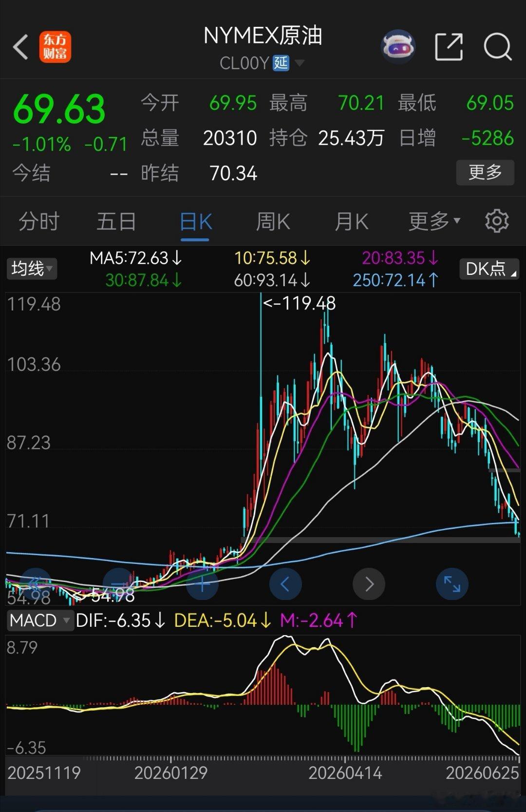Tap the 东方财富 app logo
The image size is (526, 812).
click(55, 47)
